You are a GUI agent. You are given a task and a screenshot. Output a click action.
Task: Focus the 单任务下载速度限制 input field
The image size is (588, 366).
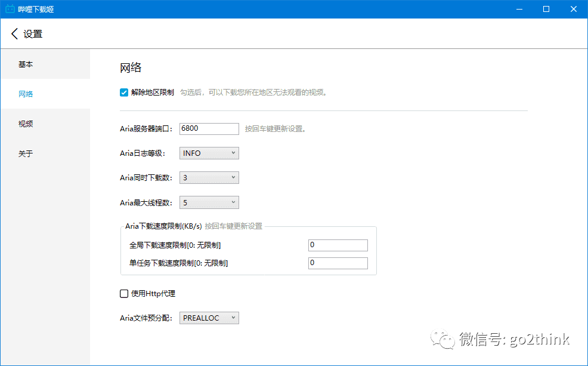click(338, 263)
